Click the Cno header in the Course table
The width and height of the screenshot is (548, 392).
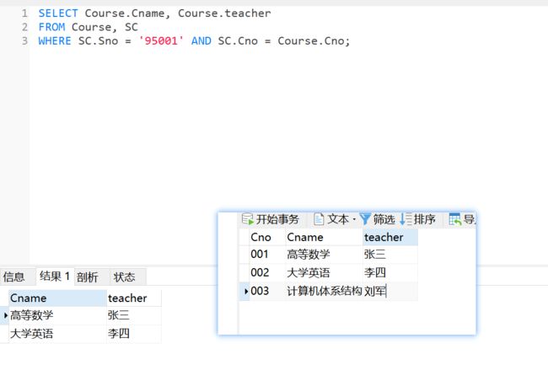point(267,237)
